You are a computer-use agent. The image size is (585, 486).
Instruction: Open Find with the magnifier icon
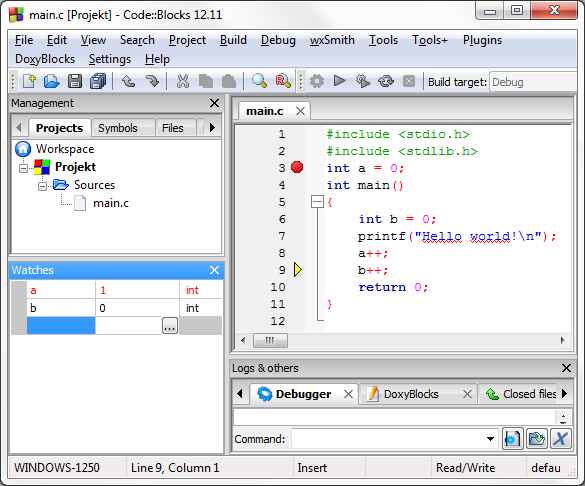[x=259, y=81]
